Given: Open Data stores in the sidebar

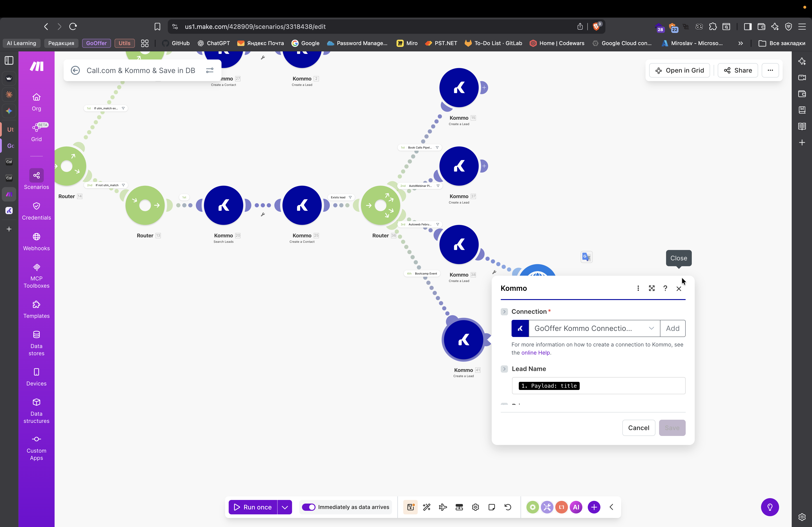Looking at the screenshot, I should tap(36, 343).
